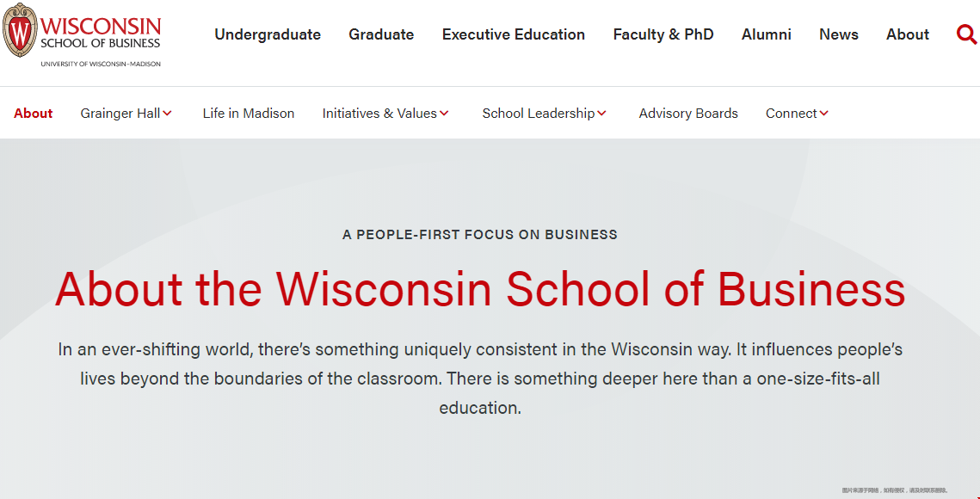The image size is (980, 499).
Task: Select About in top navigation
Action: 908,34
